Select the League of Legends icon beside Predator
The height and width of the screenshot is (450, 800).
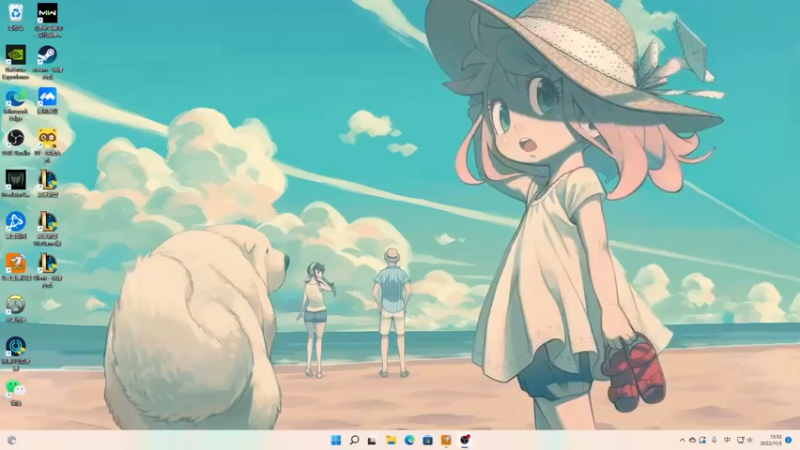click(x=47, y=184)
